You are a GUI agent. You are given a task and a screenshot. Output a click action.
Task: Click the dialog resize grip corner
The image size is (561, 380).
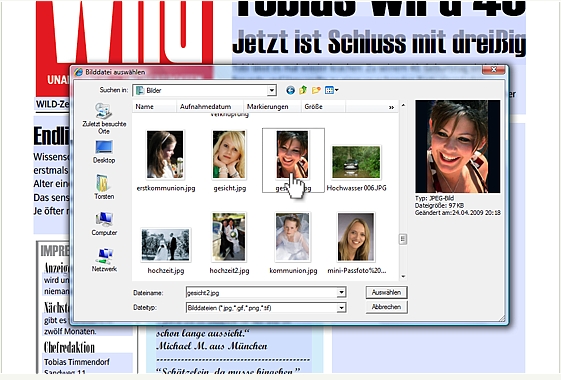click(x=502, y=318)
